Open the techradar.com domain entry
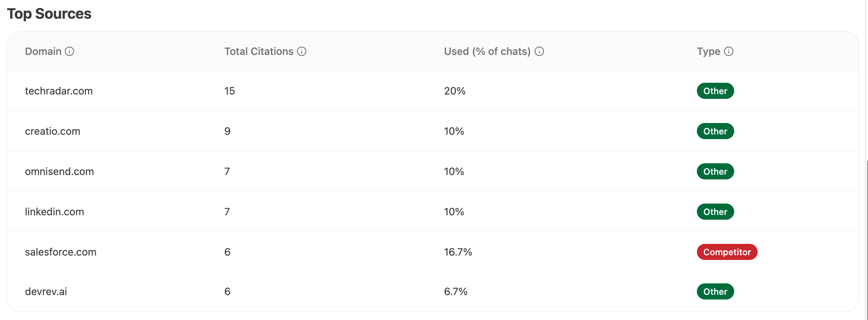 click(59, 91)
